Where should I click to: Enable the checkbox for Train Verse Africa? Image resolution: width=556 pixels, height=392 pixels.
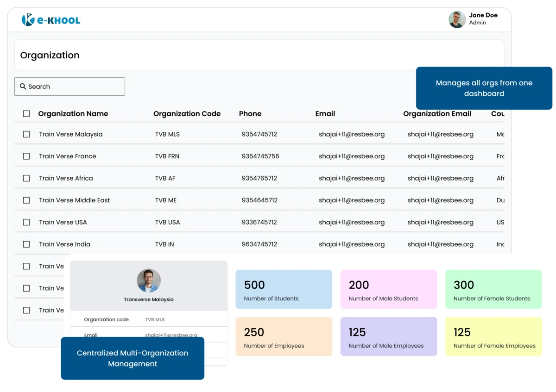click(26, 178)
